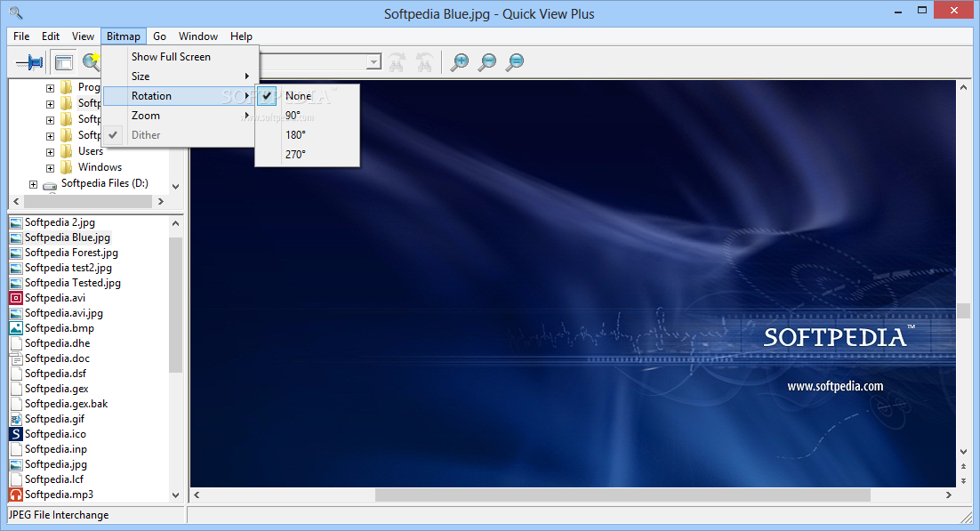Toggle the file panel layout icon
This screenshot has height=531, width=980.
tap(63, 62)
